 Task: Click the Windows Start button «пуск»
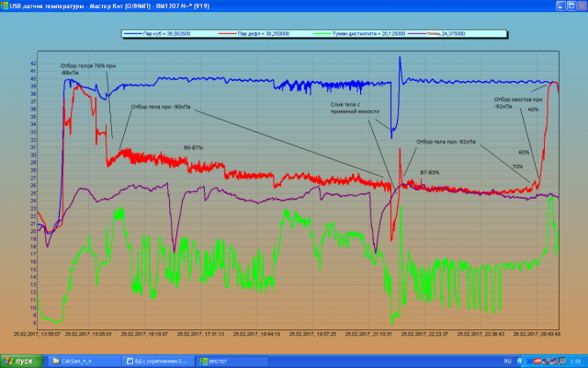point(19,362)
